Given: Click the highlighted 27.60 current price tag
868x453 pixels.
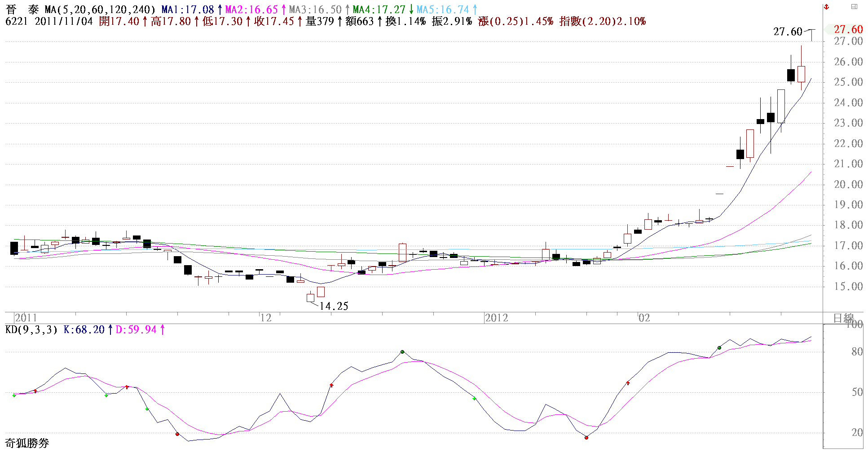Looking at the screenshot, I should [848, 30].
